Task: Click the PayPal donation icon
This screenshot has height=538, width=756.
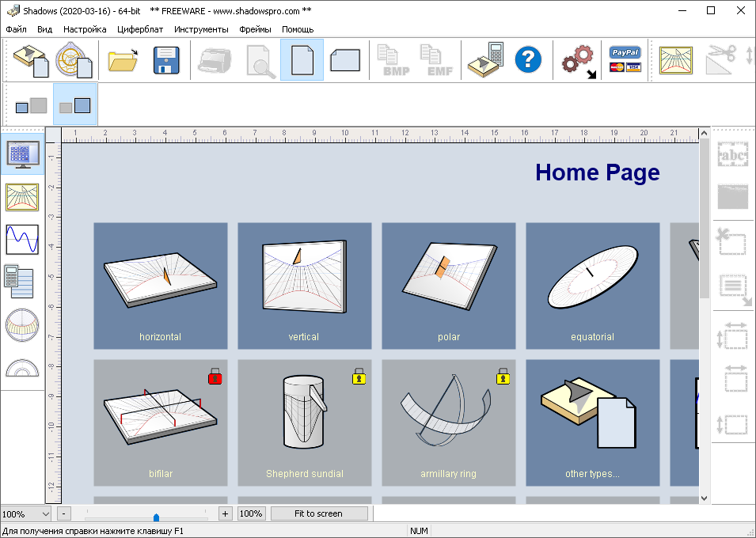Action: (x=625, y=60)
